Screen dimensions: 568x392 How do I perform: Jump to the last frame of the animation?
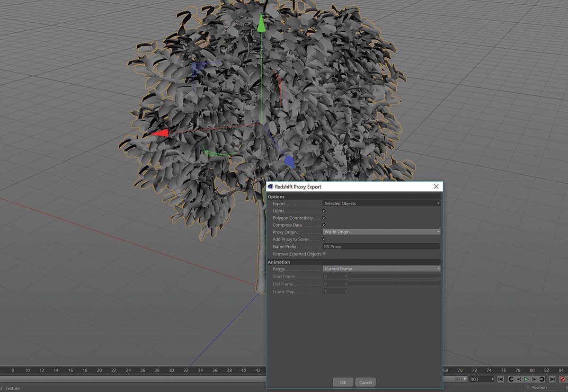[x=551, y=379]
